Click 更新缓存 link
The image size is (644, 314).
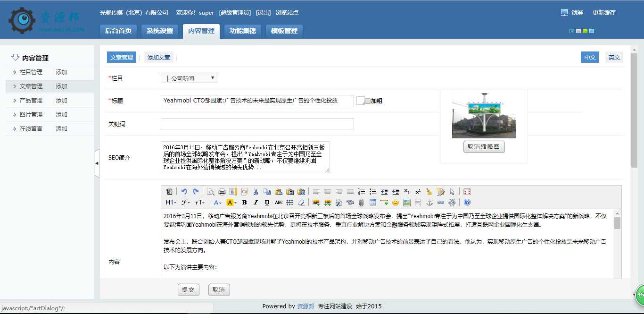click(604, 13)
